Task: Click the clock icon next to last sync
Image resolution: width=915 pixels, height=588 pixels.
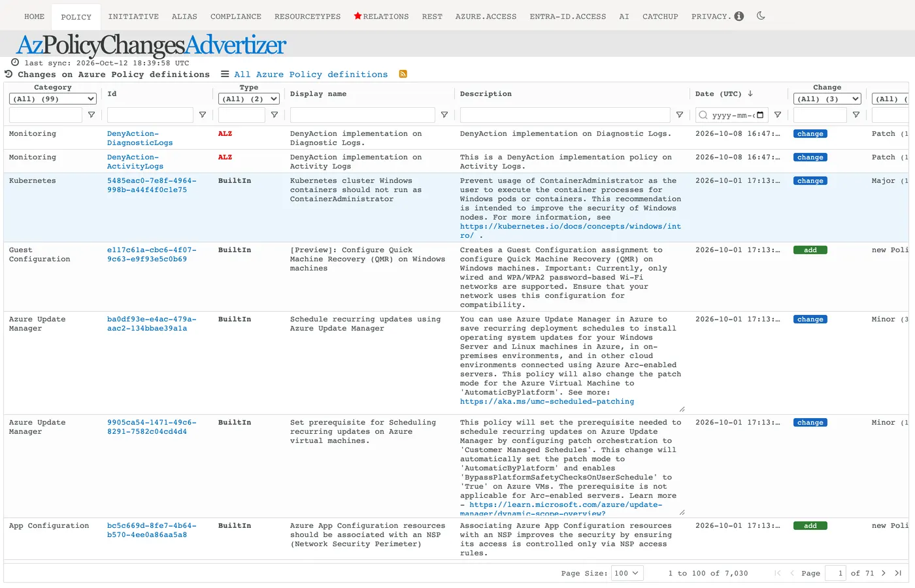Action: 15,62
